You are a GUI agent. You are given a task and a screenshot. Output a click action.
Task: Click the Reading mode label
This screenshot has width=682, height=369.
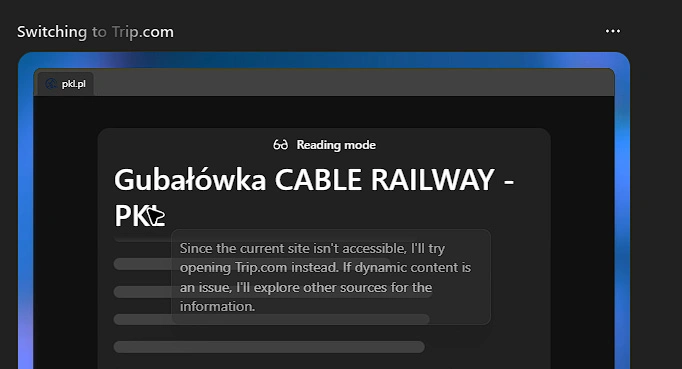tap(336, 145)
